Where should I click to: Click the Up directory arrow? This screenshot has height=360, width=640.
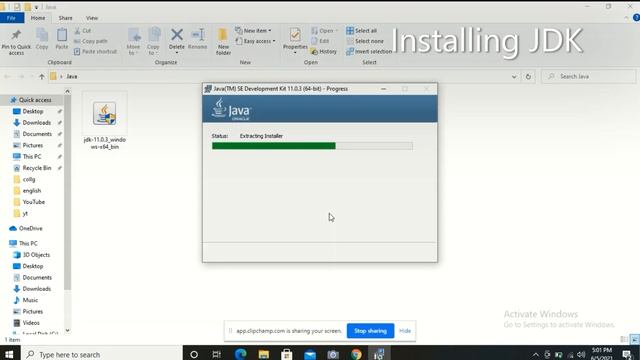point(42,76)
